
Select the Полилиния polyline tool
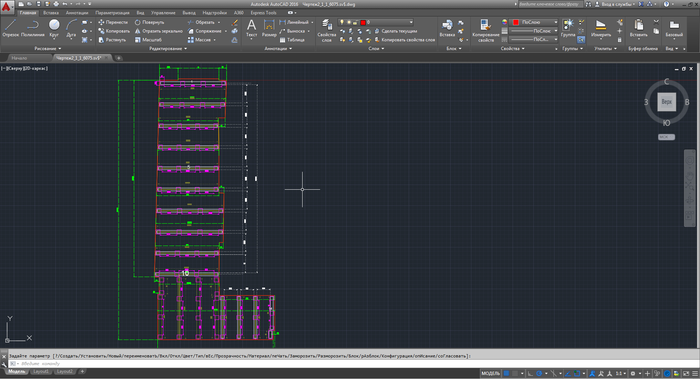tap(32, 28)
